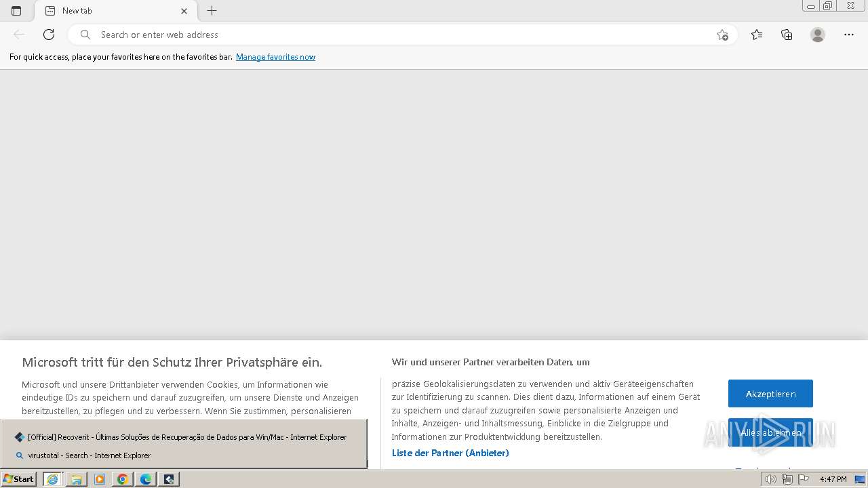The height and width of the screenshot is (488, 868).
Task: Click Manage favorites now link
Action: click(x=275, y=57)
